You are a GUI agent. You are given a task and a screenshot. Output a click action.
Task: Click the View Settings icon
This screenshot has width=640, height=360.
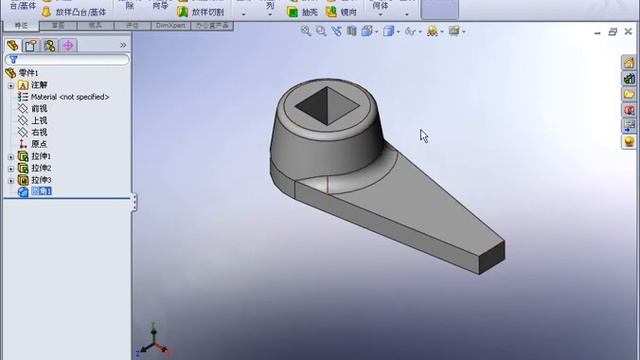click(454, 31)
